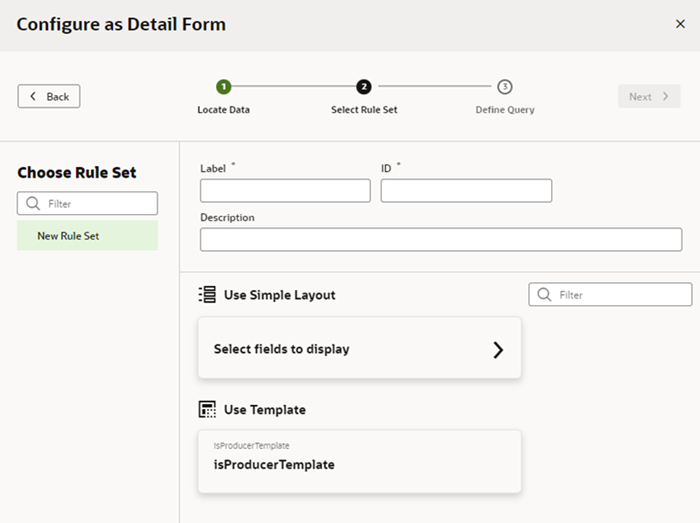
Task: Open the Select fields to display card
Action: pos(359,348)
